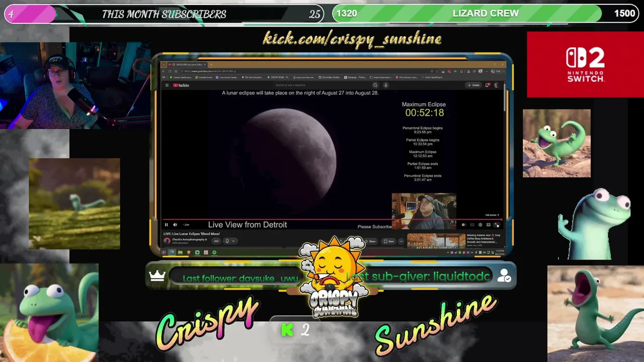Open a new browser tab
Image resolution: width=644 pixels, height=362 pixels.
pos(211,64)
